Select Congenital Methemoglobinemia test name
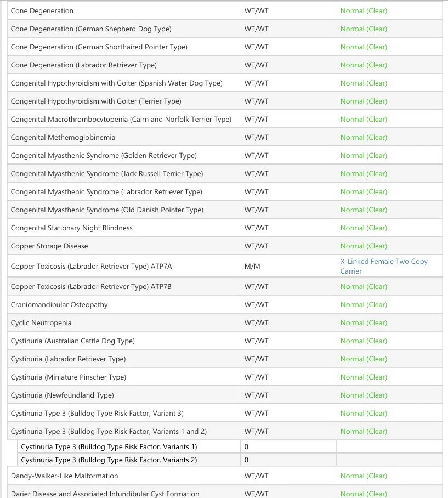This screenshot has width=448, height=498. click(63, 138)
